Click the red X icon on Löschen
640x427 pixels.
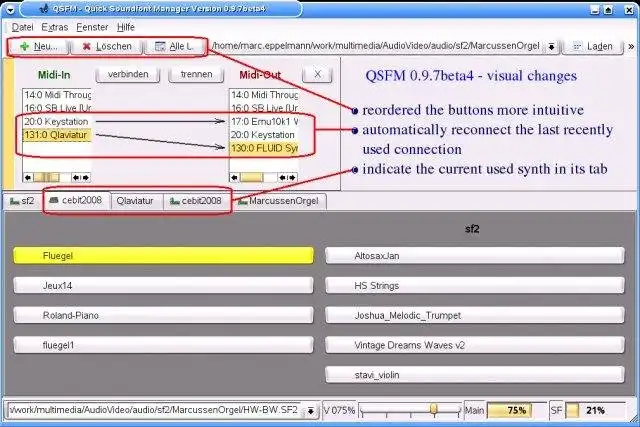tap(86, 47)
